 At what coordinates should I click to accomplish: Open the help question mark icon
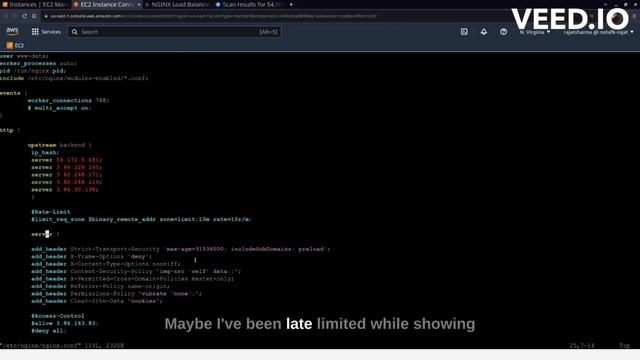[x=503, y=32]
